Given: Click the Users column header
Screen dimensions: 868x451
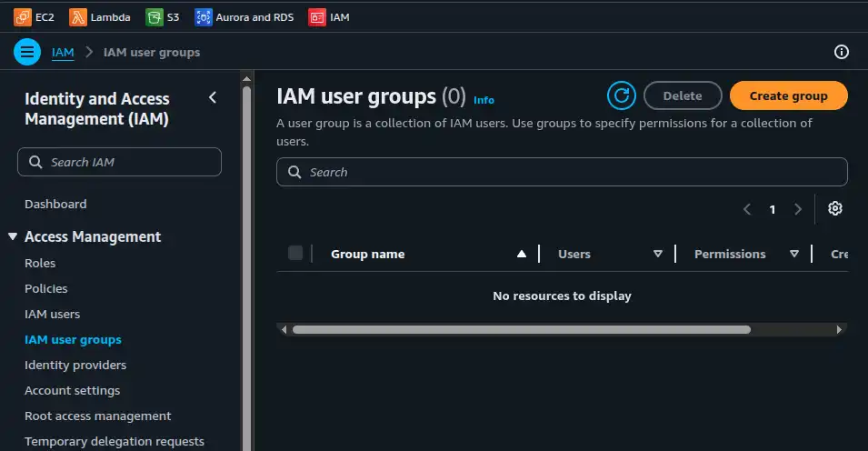Looking at the screenshot, I should pos(574,254).
